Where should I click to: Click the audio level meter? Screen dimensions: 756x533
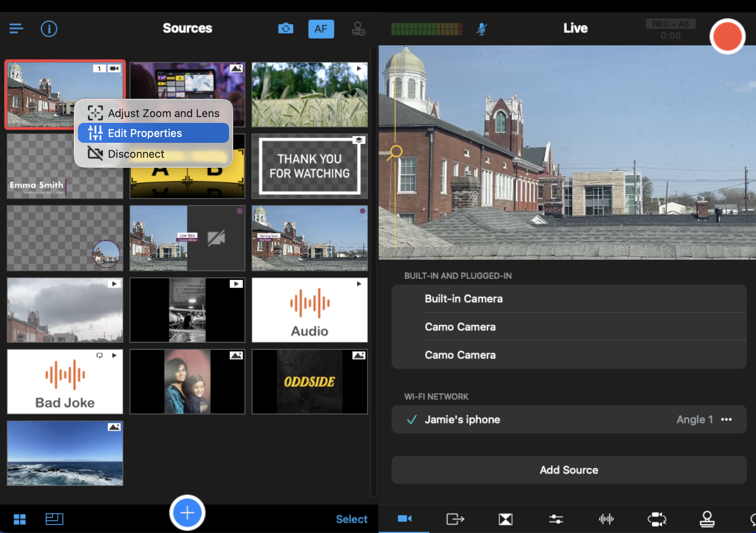pyautogui.click(x=427, y=29)
